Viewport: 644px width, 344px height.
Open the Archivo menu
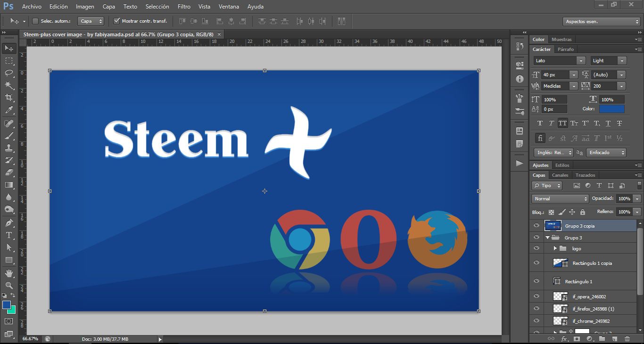click(32, 7)
